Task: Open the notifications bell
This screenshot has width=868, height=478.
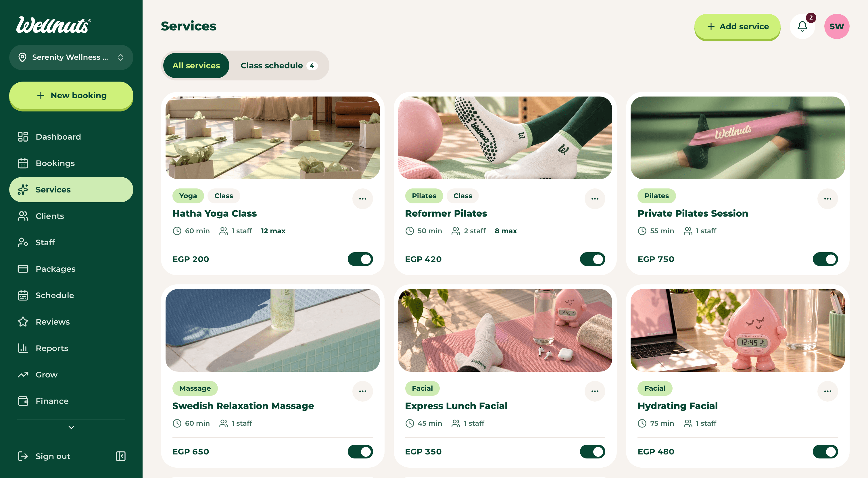Action: (802, 26)
